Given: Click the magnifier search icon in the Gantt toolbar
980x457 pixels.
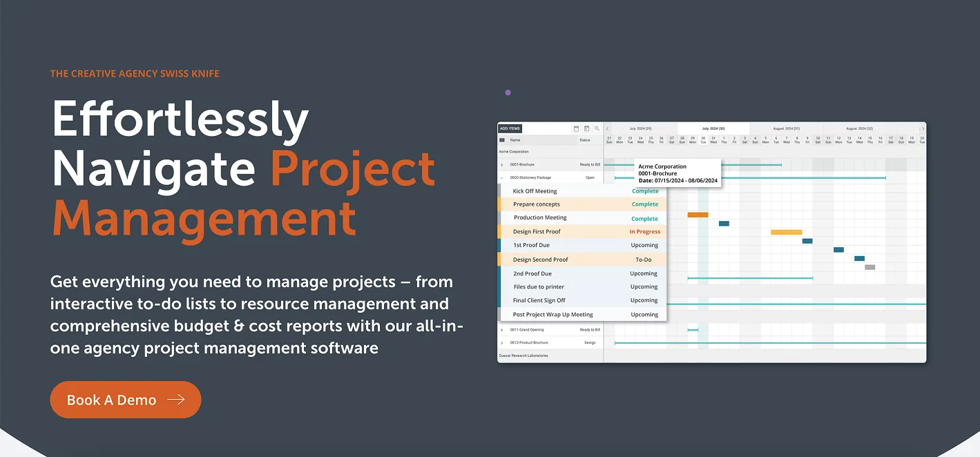Looking at the screenshot, I should [597, 128].
